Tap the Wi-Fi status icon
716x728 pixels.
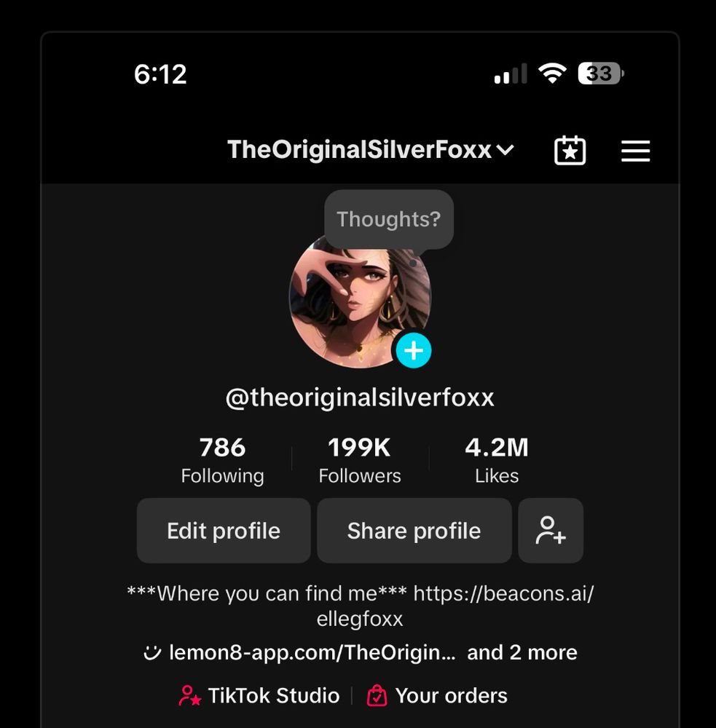coord(552,74)
